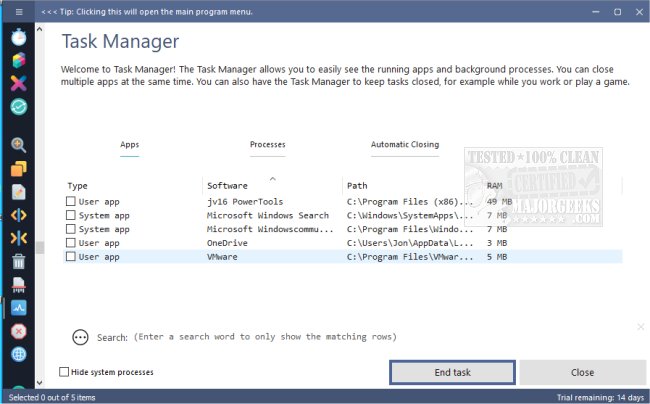Click the green checkmark circle sidebar icon
650x404 pixels.
point(19,106)
